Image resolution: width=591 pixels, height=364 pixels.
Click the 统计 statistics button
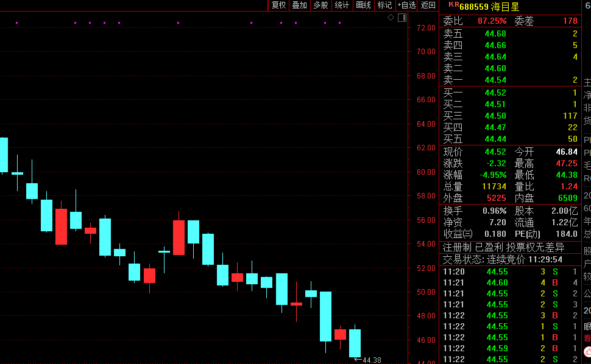342,5
